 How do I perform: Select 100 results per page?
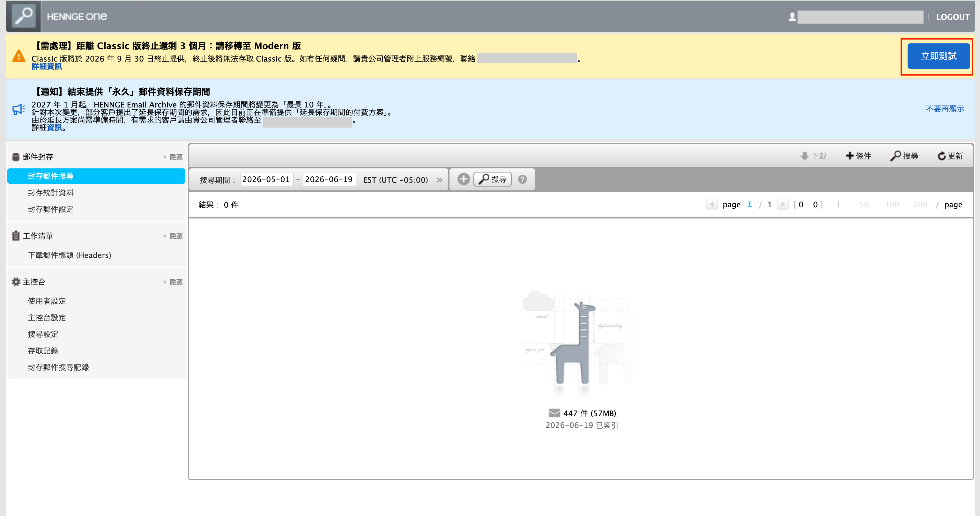click(892, 204)
